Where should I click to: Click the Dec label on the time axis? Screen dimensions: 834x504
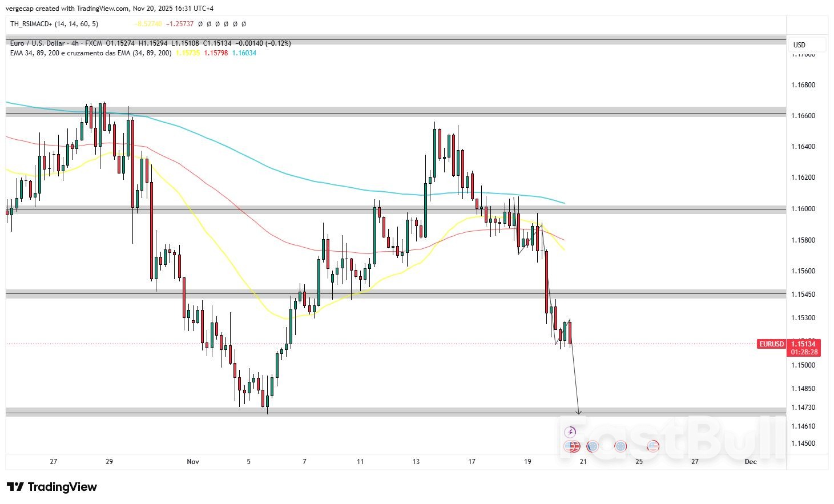point(751,462)
